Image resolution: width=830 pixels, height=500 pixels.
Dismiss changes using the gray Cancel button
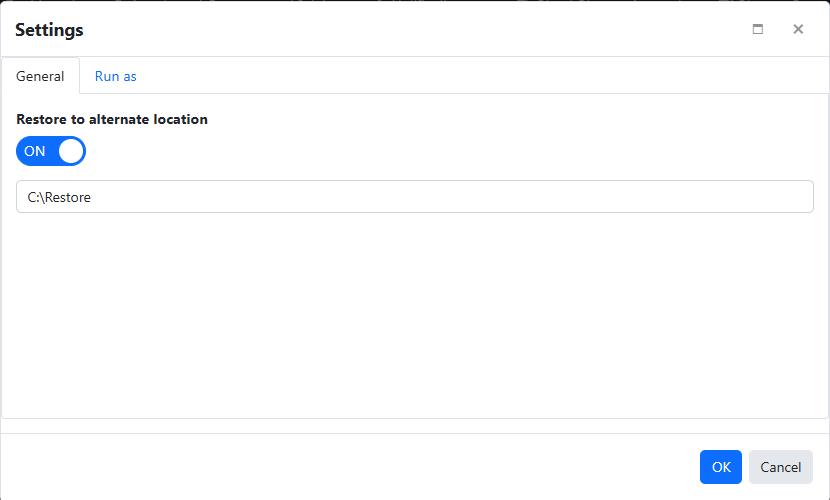[780, 467]
